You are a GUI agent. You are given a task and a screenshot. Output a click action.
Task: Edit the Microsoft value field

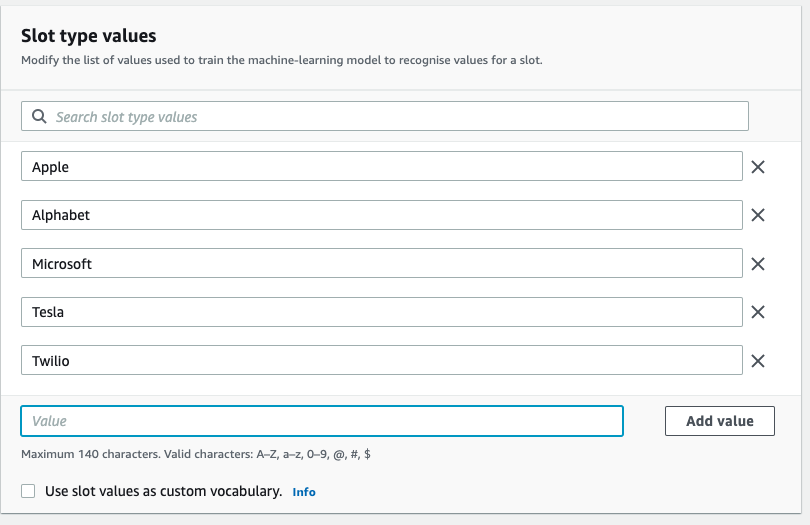tap(382, 264)
